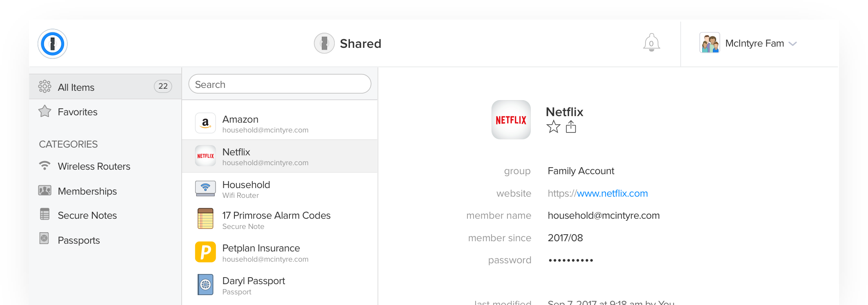The width and height of the screenshot is (868, 305).
Task: Mark Netflix as favorite with star
Action: pos(553,127)
